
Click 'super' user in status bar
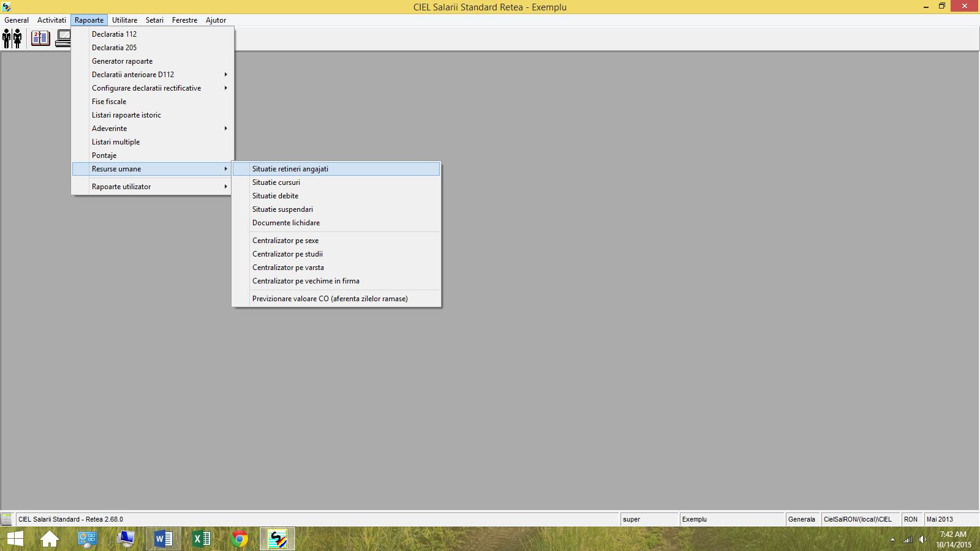point(631,519)
